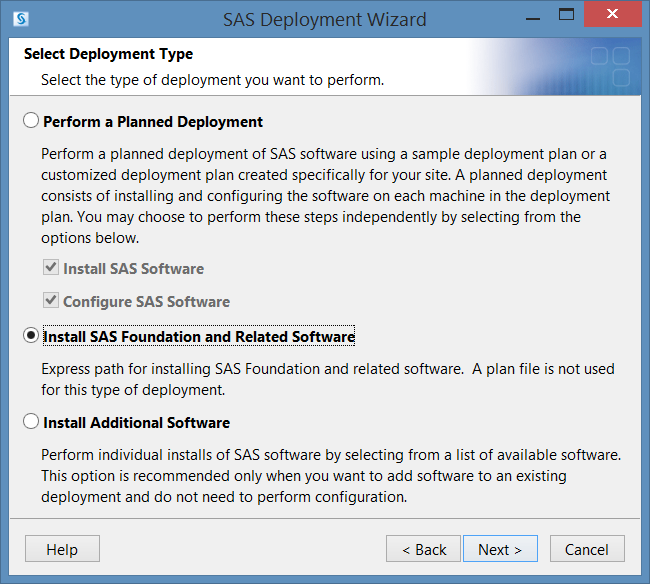Click the 'Perform individual installs of SAS software' description
This screenshot has height=584, width=650.
pos(331,476)
